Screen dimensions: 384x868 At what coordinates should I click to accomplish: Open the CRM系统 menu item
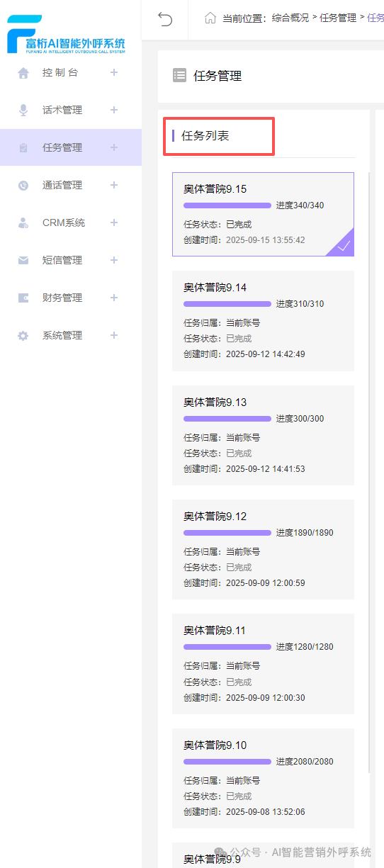click(71, 222)
